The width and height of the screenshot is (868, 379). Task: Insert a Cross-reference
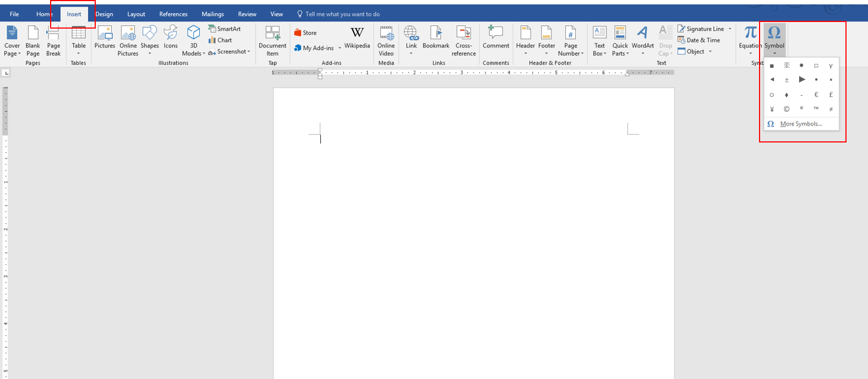[464, 41]
